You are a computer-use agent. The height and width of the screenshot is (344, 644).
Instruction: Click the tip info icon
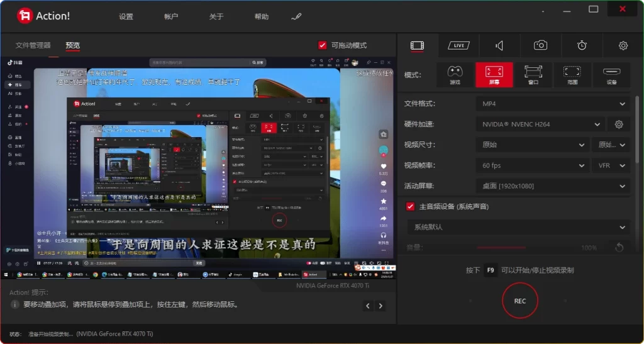[14, 304]
